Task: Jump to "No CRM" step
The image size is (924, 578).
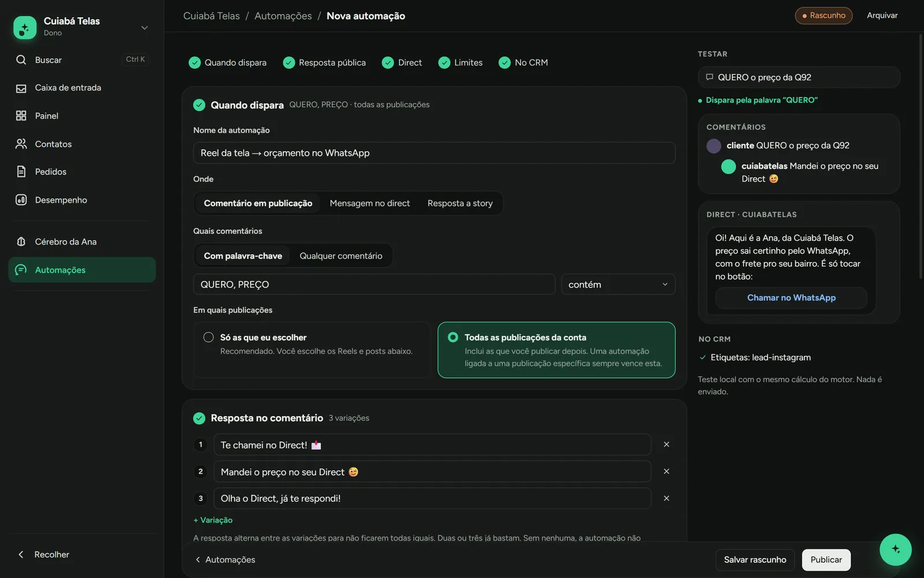Action: 523,62
